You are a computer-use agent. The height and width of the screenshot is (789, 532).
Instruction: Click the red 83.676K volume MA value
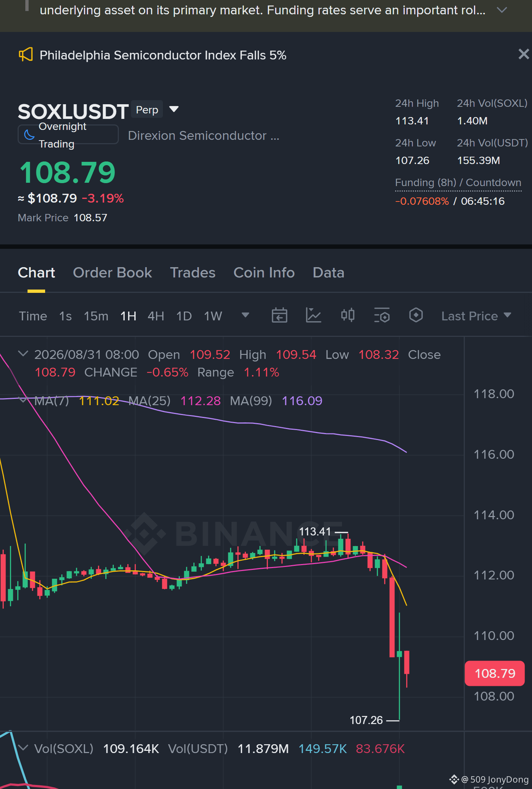pyautogui.click(x=380, y=749)
